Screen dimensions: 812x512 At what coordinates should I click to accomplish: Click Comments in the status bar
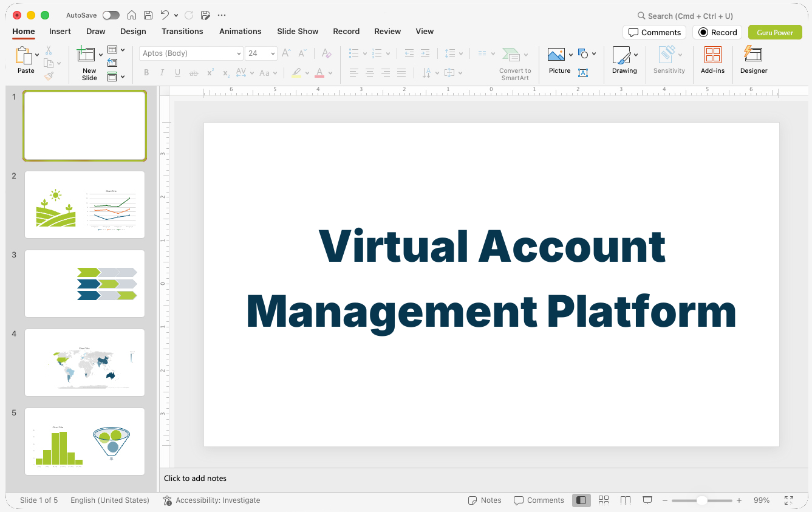tap(539, 500)
